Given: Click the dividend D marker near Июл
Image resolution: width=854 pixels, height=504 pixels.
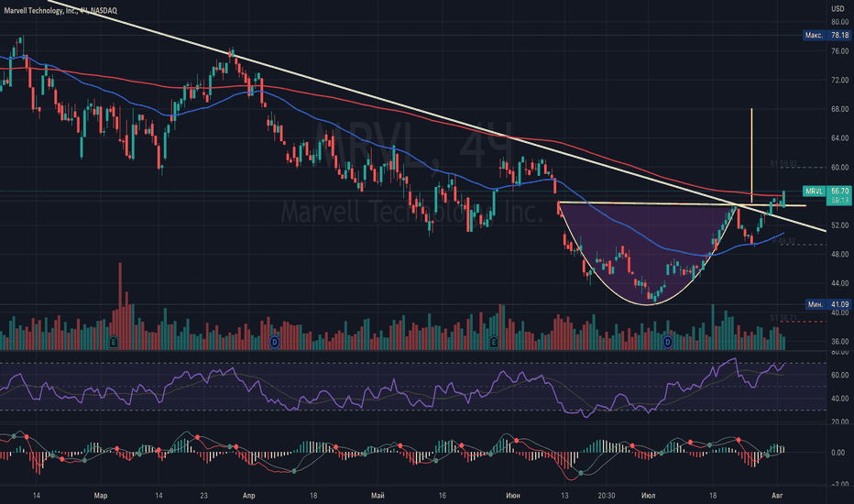Looking at the screenshot, I should [667, 342].
